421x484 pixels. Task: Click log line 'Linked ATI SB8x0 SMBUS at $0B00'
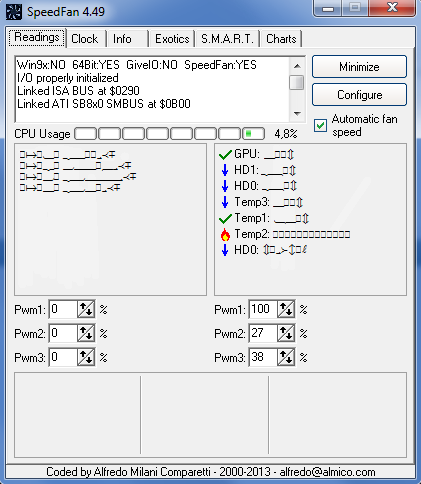[x=104, y=104]
